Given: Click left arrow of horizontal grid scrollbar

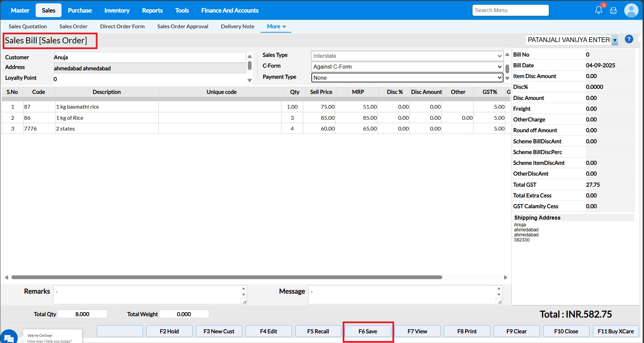Looking at the screenshot, I should click(6, 277).
